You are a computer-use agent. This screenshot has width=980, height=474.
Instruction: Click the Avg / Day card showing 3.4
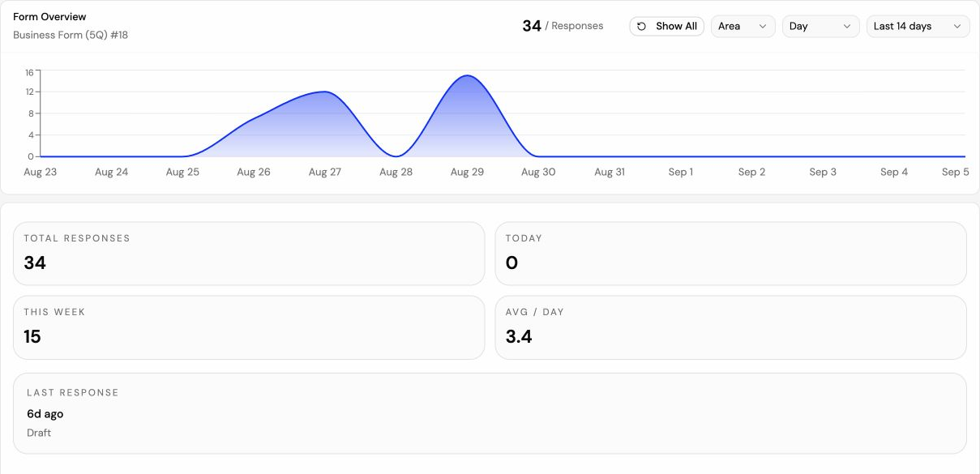pyautogui.click(x=730, y=327)
